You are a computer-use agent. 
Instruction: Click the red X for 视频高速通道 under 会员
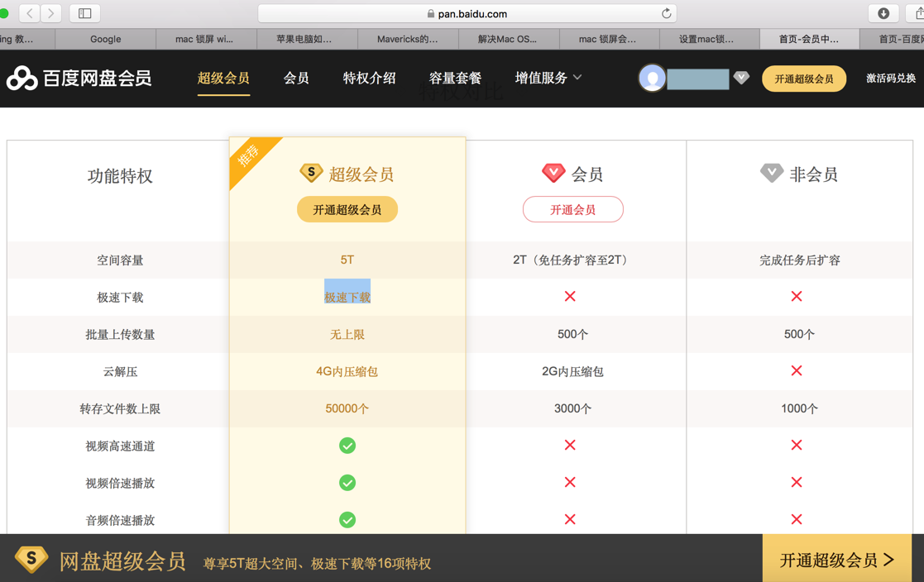click(570, 445)
